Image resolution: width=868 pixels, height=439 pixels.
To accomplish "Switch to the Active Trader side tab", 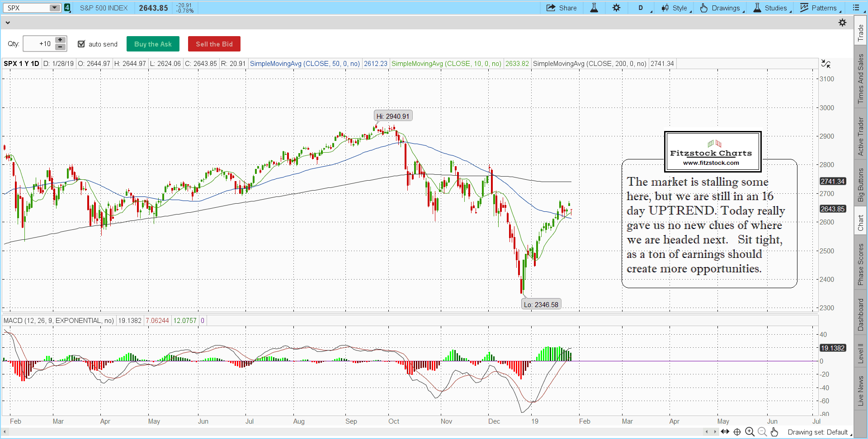I will (861, 136).
